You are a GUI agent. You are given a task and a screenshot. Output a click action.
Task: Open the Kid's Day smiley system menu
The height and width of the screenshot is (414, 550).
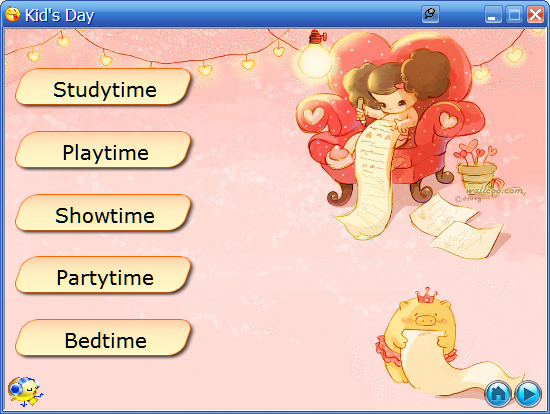[13, 14]
